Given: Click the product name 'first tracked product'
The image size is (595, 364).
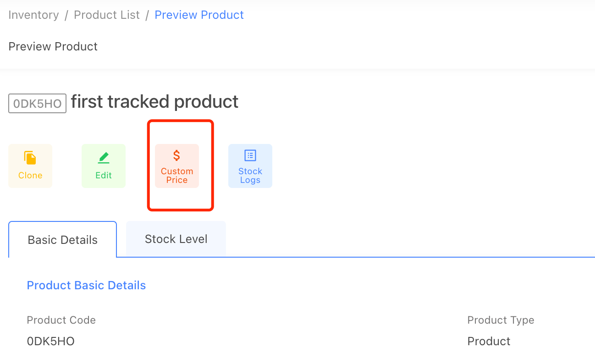Looking at the screenshot, I should click(154, 102).
